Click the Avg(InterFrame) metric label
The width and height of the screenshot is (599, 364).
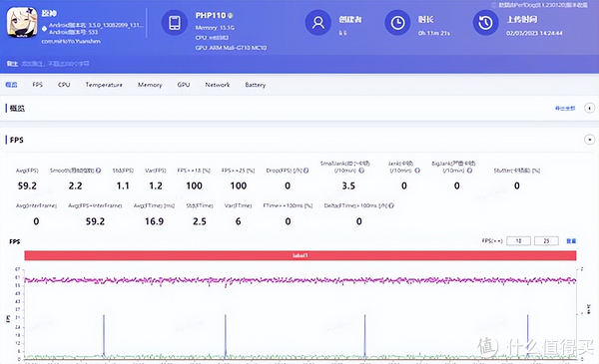36,205
